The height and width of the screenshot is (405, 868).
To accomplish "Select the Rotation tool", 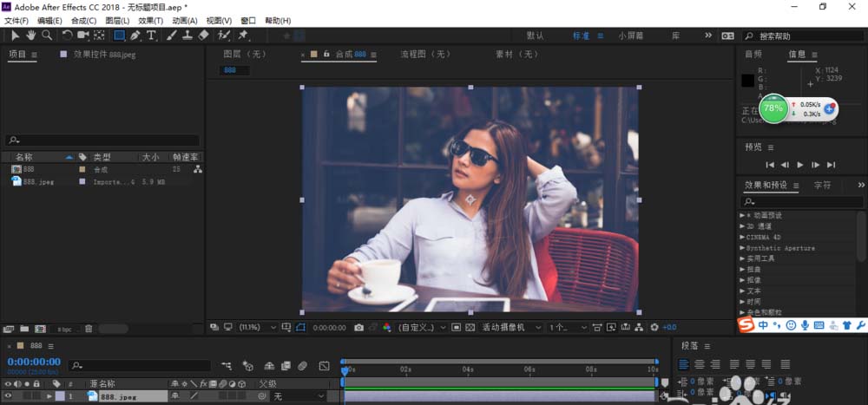I will point(67,36).
